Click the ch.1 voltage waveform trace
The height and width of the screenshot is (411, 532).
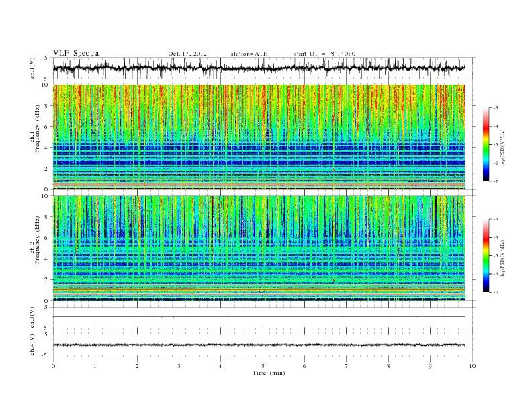pyautogui.click(x=259, y=68)
